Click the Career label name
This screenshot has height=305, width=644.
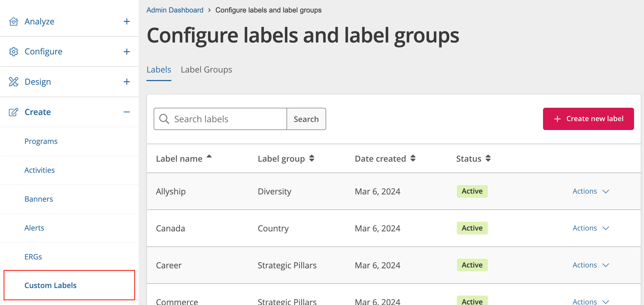(169, 265)
